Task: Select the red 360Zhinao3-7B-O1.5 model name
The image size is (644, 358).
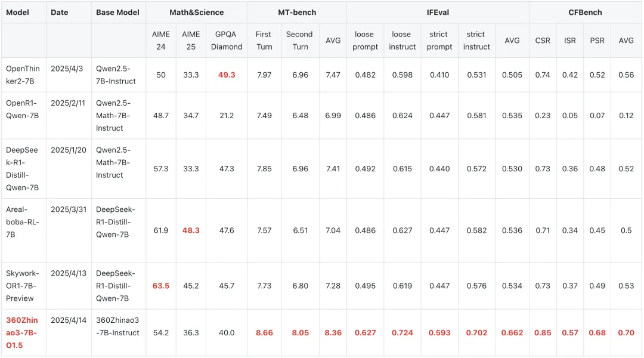Action: pos(23,332)
